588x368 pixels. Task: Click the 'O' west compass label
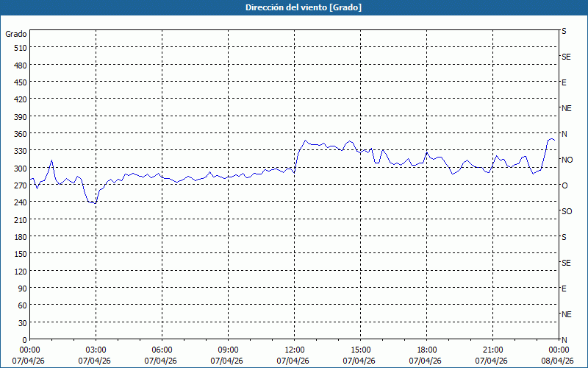[564, 185]
